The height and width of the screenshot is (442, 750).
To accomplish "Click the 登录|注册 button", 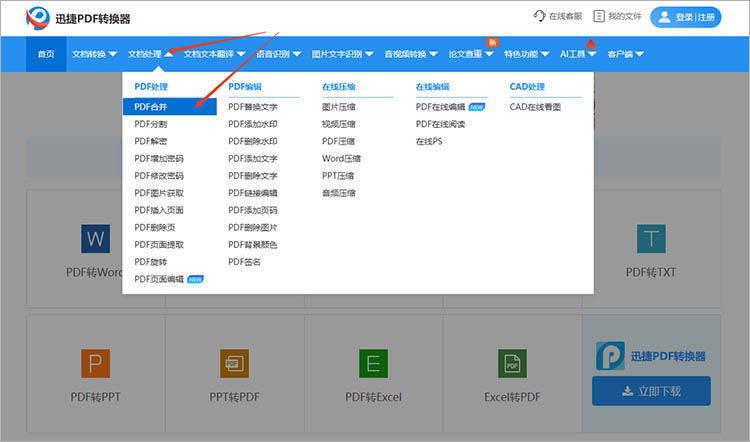I will point(685,17).
